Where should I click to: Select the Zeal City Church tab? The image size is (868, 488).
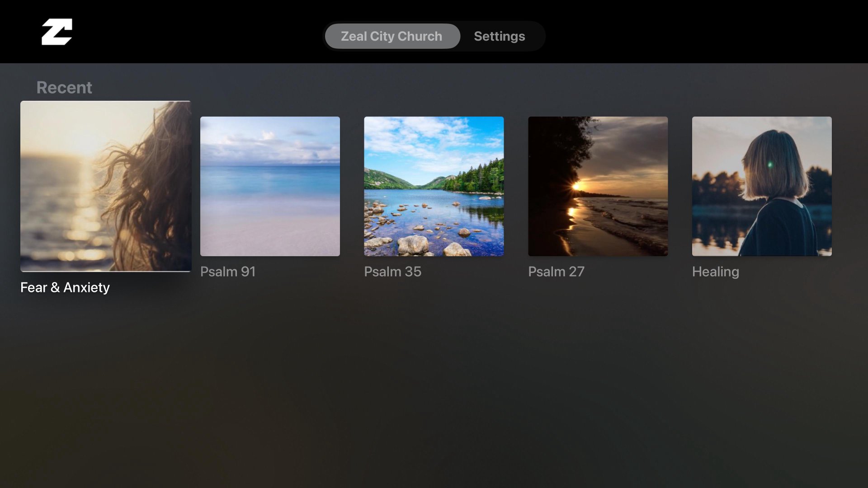392,36
